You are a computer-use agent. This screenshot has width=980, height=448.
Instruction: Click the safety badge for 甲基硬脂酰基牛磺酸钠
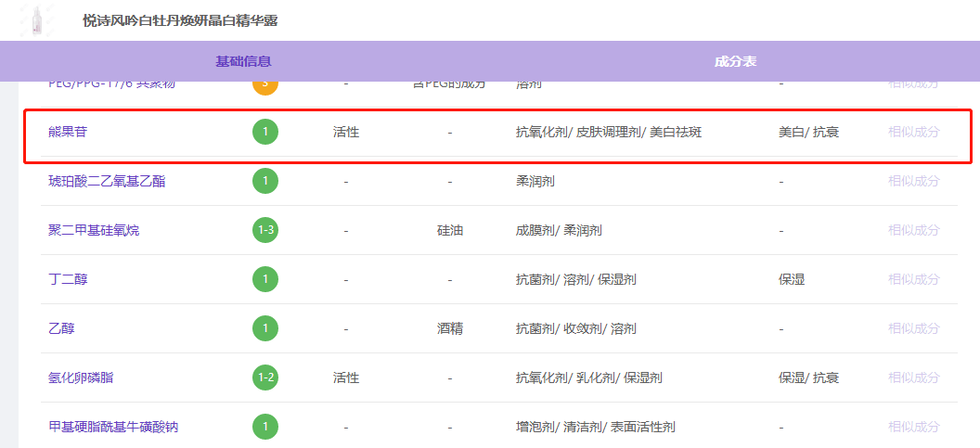(265, 427)
